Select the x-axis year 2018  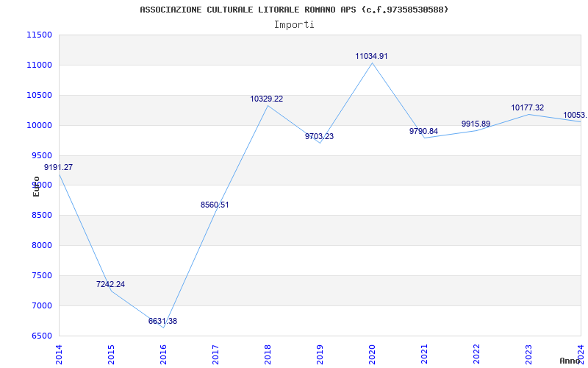point(268,355)
